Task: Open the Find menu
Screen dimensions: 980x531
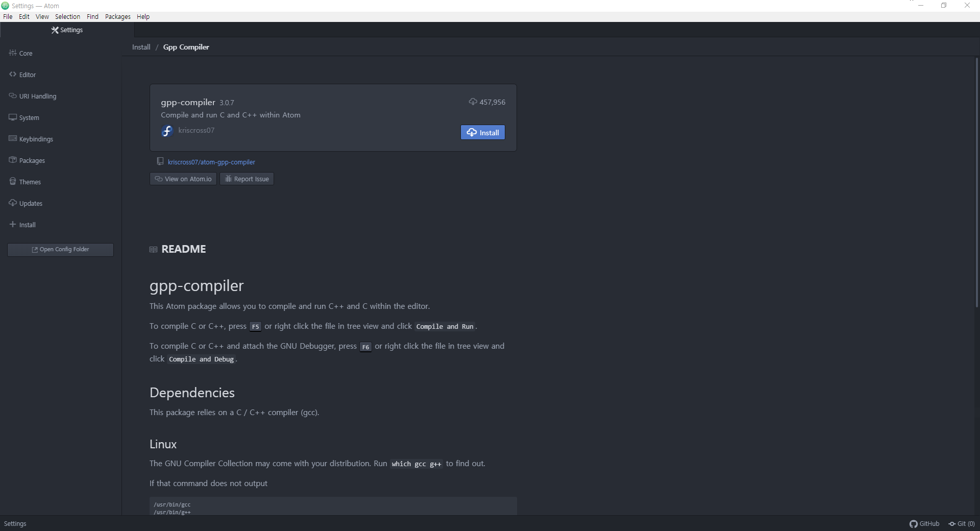Action: pyautogui.click(x=92, y=17)
